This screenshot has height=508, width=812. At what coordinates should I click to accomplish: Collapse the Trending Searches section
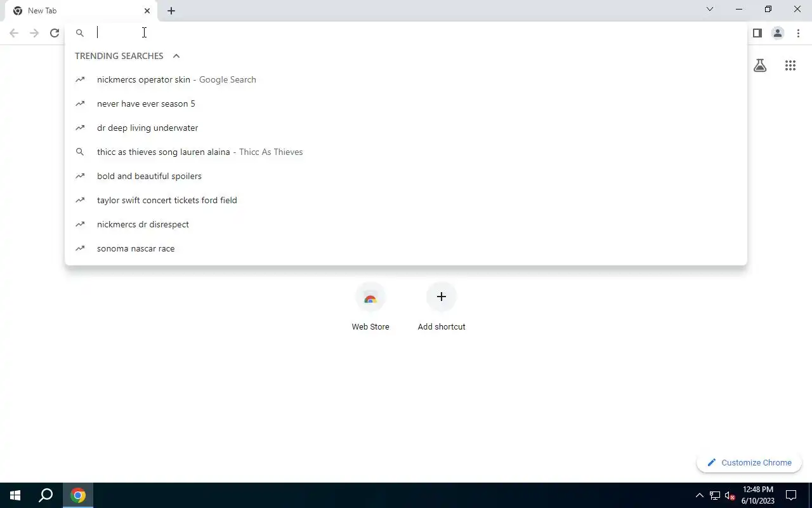point(176,56)
